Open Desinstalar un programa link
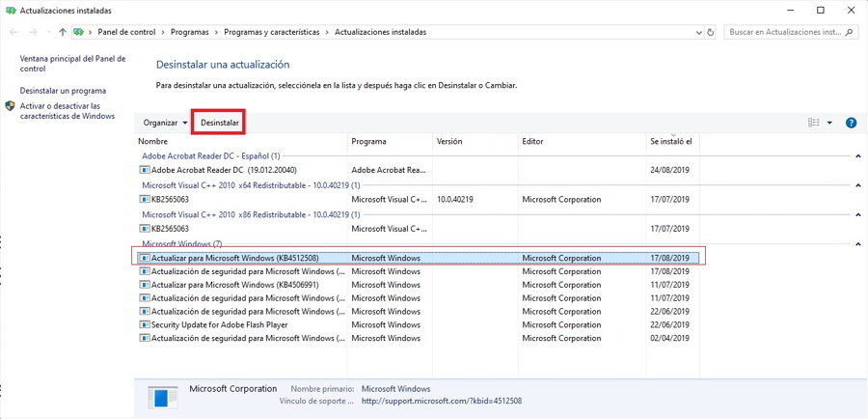Viewport: 868px width, 419px height. (x=63, y=91)
